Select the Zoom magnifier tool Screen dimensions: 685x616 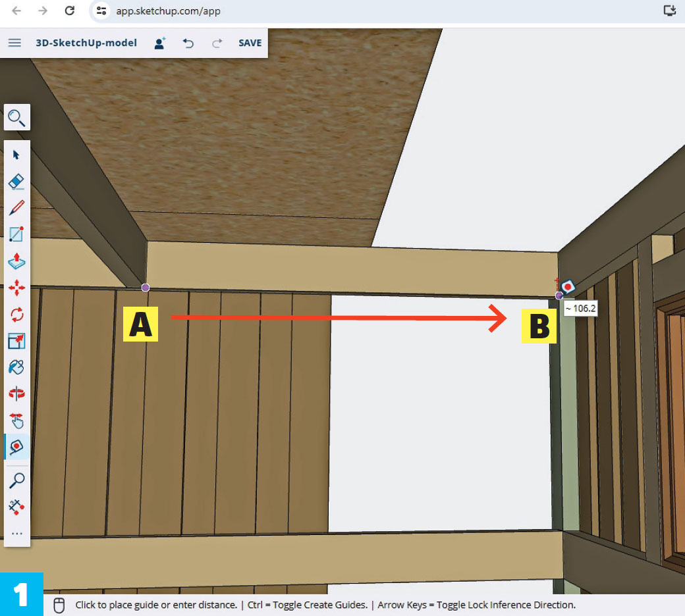16,480
